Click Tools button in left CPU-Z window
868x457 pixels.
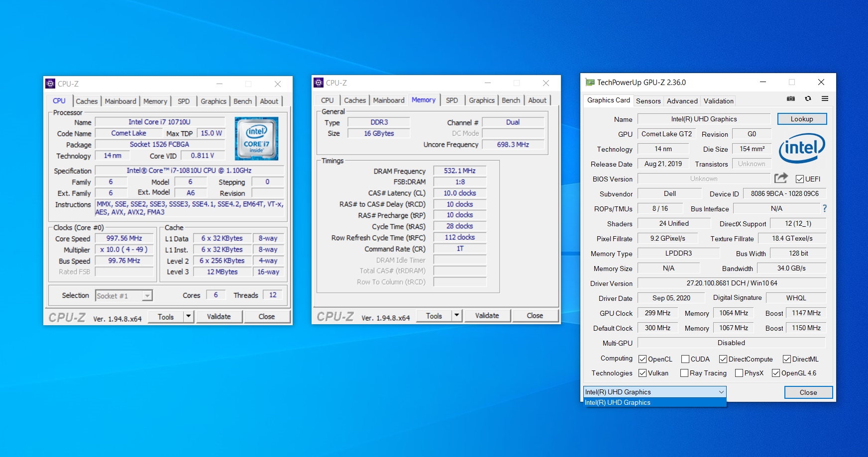tap(166, 316)
